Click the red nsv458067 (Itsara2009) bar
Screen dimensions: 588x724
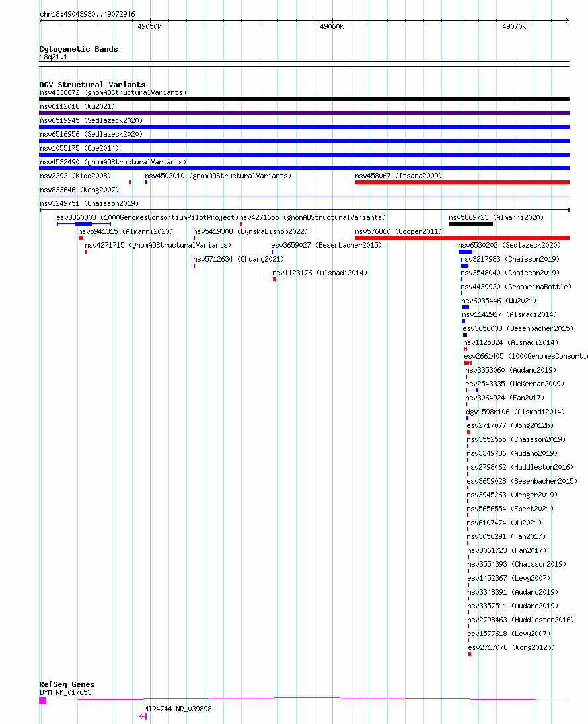462,182
